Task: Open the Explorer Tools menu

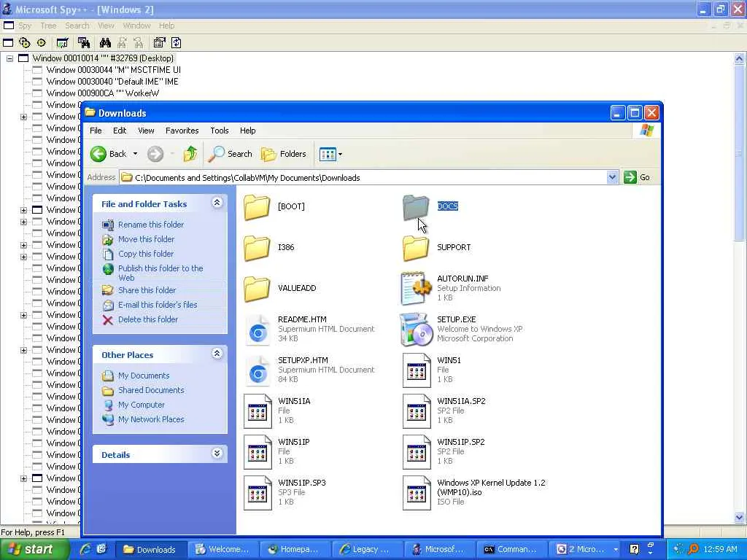Action: click(x=220, y=131)
